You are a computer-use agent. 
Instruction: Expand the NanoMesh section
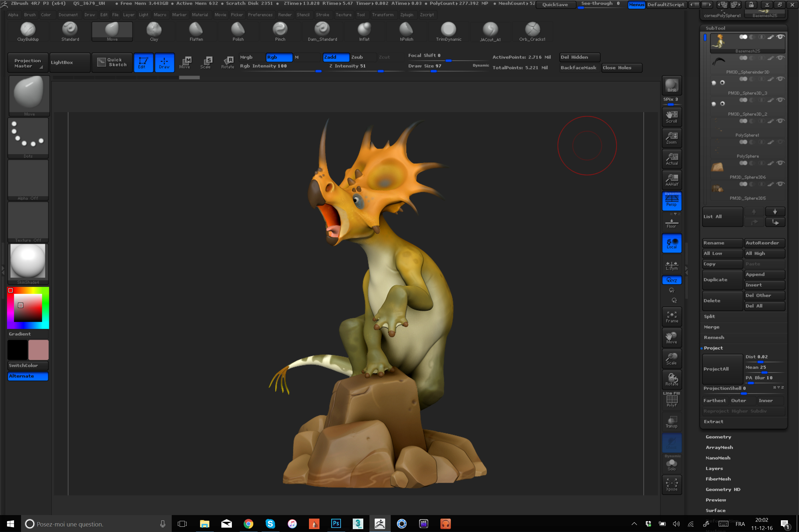coord(718,458)
